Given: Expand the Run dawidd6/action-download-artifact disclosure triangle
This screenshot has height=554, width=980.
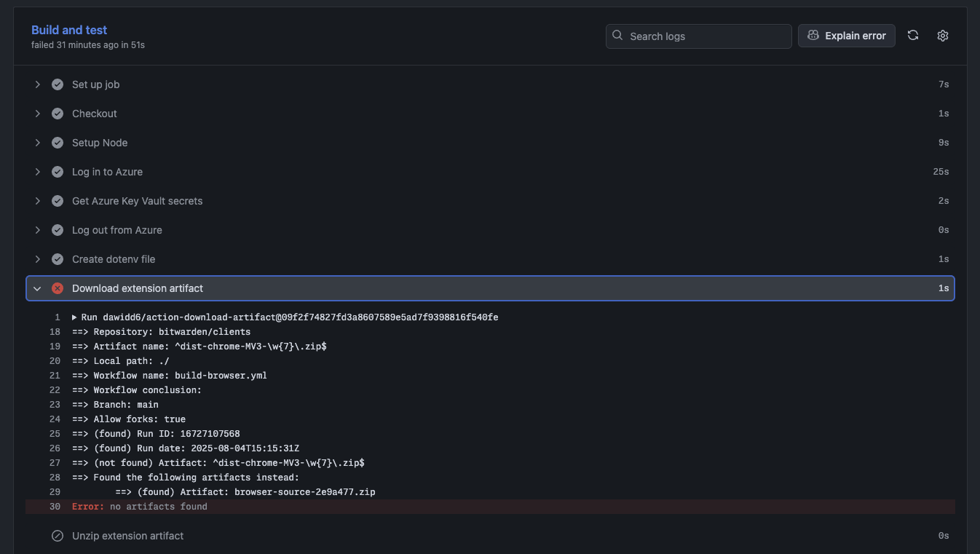Looking at the screenshot, I should tap(74, 317).
